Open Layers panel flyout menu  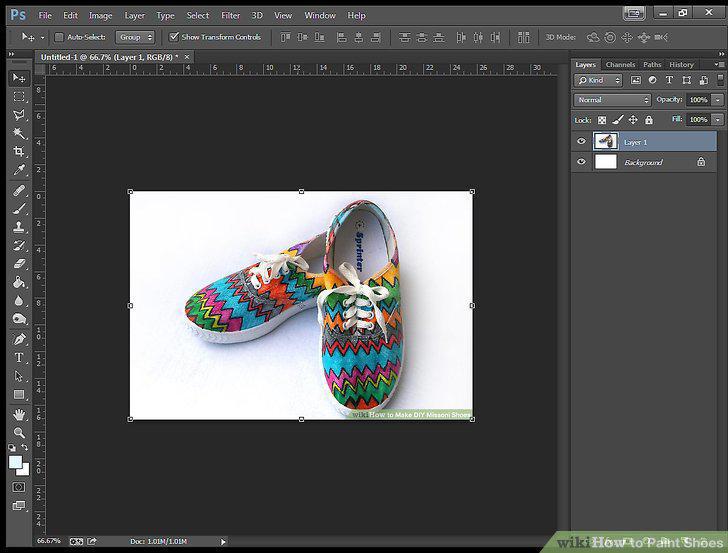click(719, 65)
